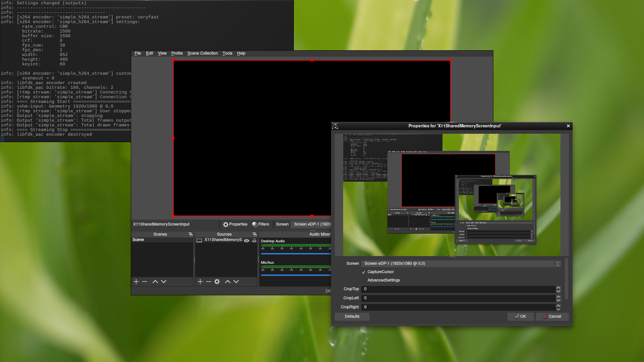The width and height of the screenshot is (644, 362).
Task: Click the Properties gear button in source toolbar
Action: (235, 224)
